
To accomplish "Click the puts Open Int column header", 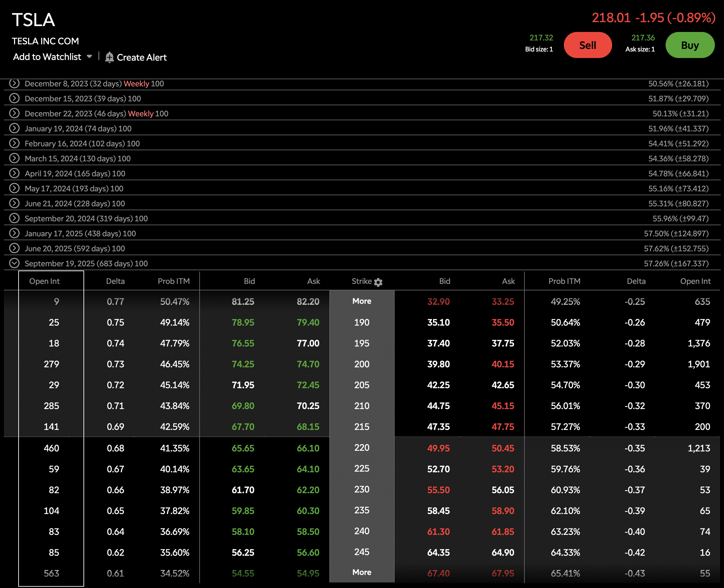I will point(695,281).
